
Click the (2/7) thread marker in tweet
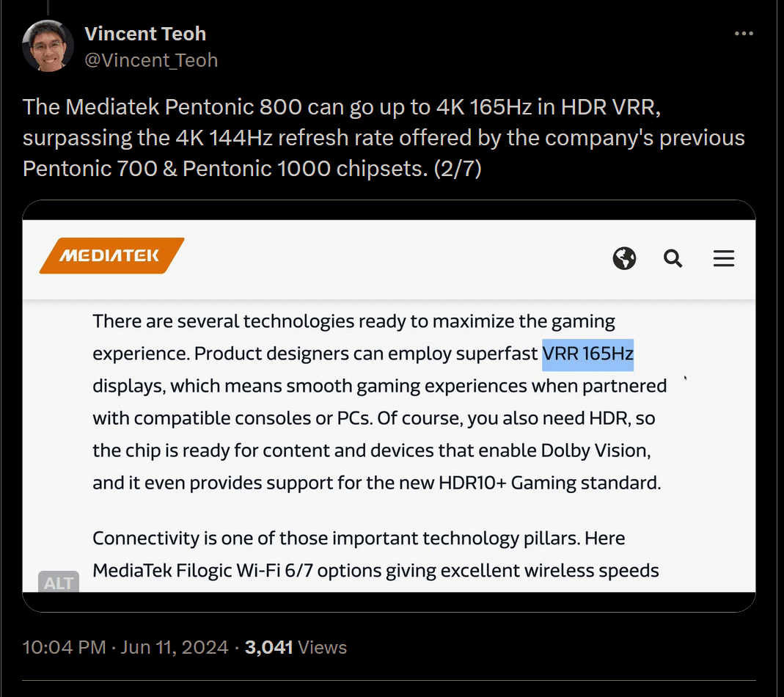coord(458,169)
